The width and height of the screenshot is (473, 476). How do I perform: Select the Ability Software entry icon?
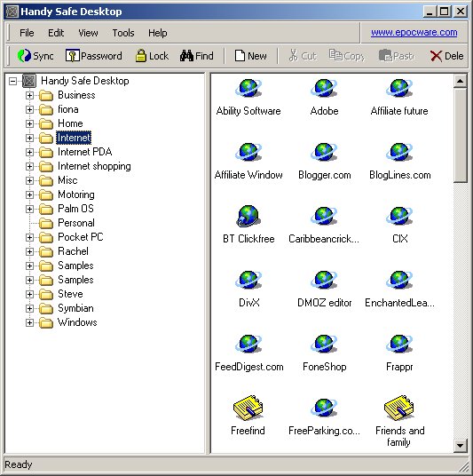[248, 88]
